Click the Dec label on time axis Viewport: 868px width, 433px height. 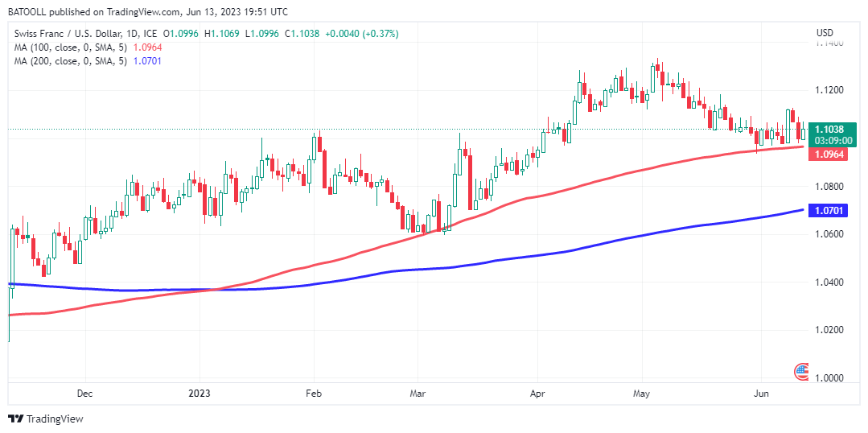(x=84, y=394)
